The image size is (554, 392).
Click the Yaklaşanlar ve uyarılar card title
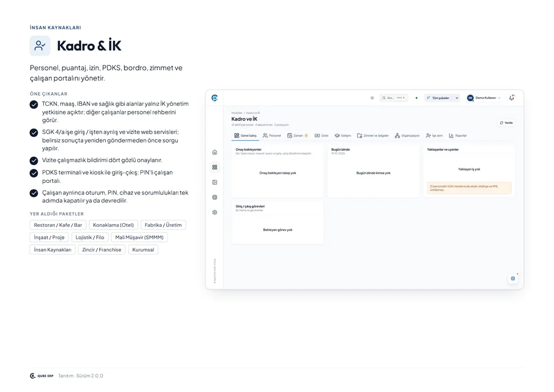pyautogui.click(x=443, y=150)
